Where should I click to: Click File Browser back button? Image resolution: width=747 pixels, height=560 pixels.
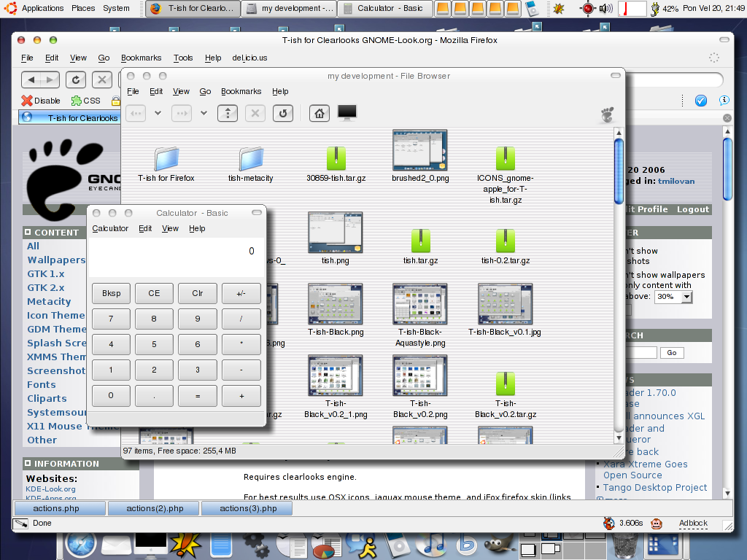pos(136,113)
